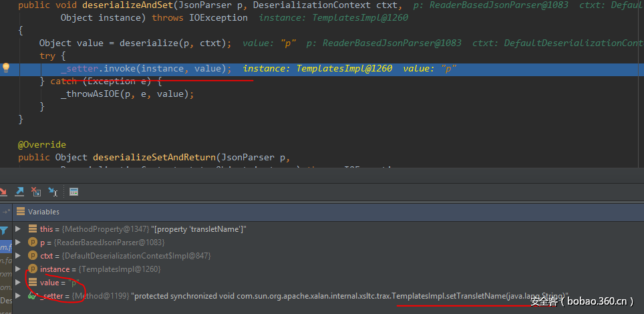
Task: Expand the 'instance' TemplatesImpl node
Action: click(x=18, y=269)
